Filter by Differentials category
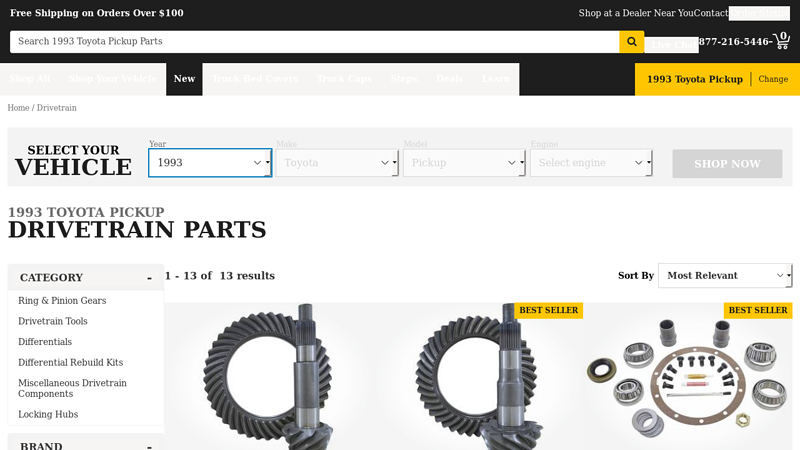Viewport: 800px width, 450px height. click(x=45, y=342)
